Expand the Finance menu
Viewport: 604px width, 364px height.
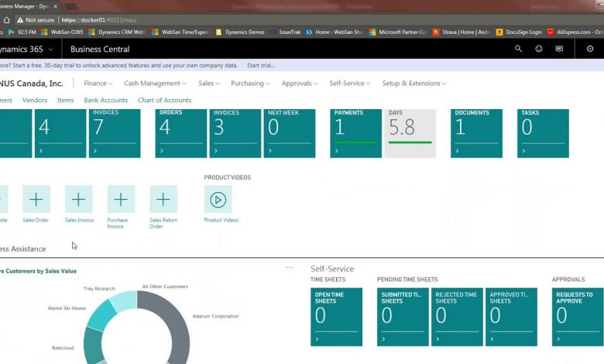[x=98, y=83]
